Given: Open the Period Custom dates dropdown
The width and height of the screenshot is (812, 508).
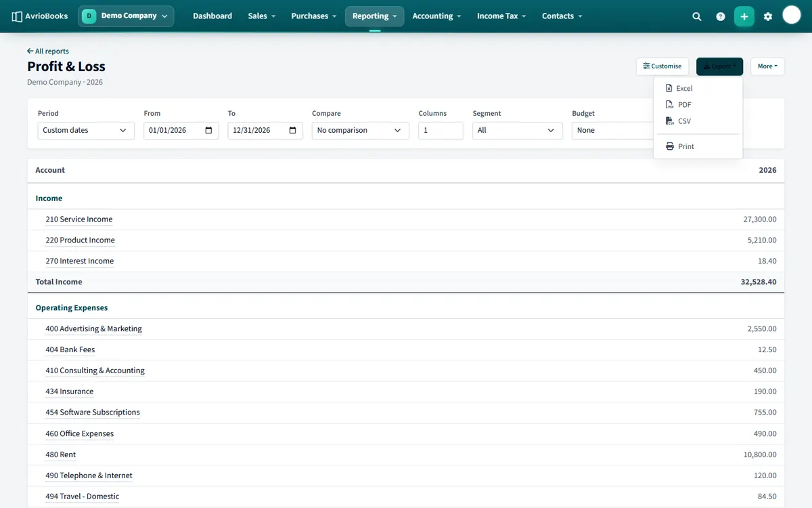Looking at the screenshot, I should coord(86,130).
